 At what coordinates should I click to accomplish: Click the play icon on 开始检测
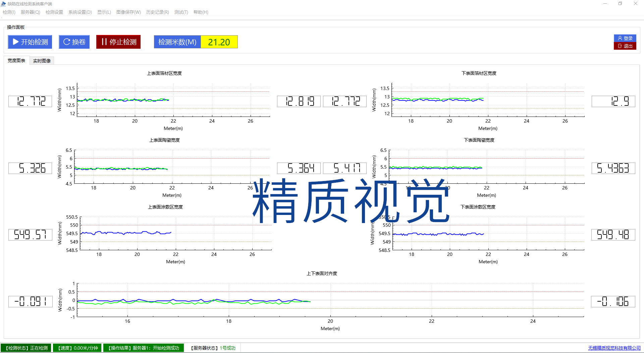[x=15, y=42]
